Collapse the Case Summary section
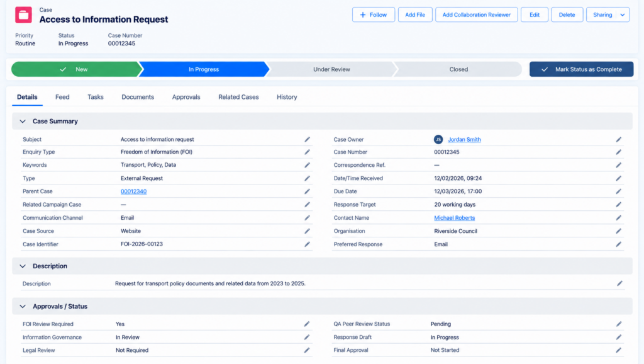644x364 pixels. (23, 122)
